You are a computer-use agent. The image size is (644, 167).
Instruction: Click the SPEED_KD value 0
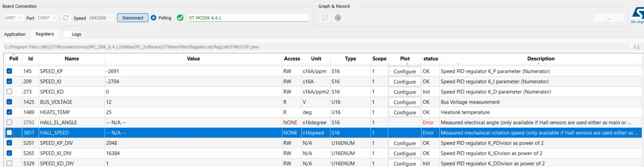108,92
